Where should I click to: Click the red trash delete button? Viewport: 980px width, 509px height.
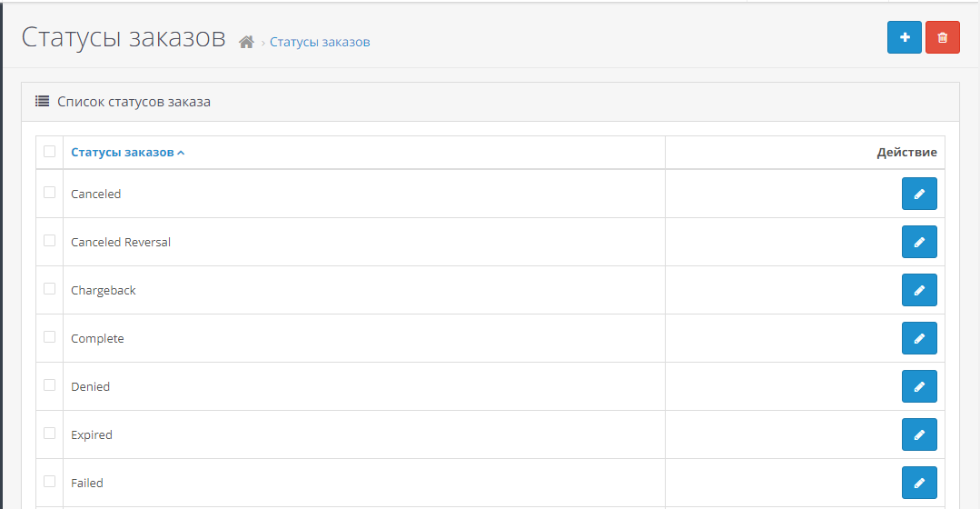pyautogui.click(x=942, y=37)
